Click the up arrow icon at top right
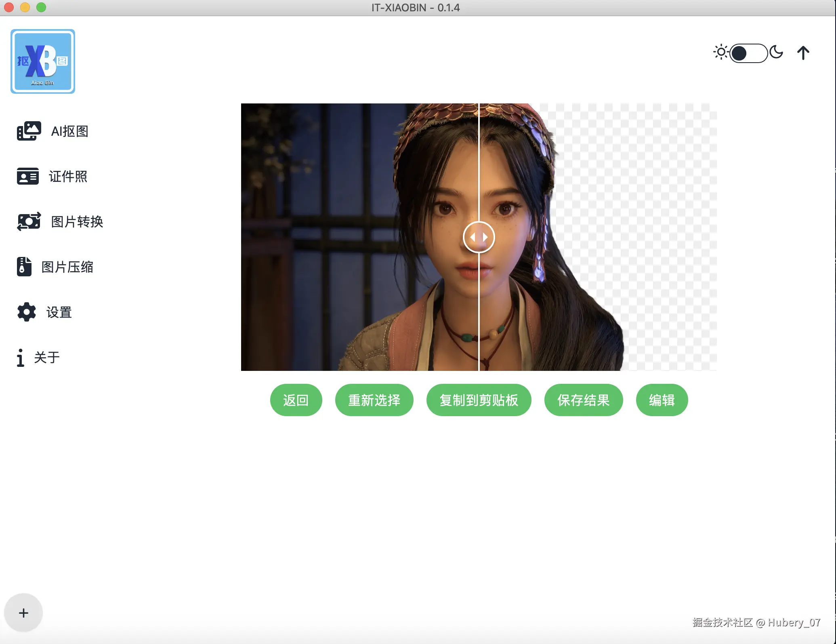The width and height of the screenshot is (836, 644). click(803, 53)
